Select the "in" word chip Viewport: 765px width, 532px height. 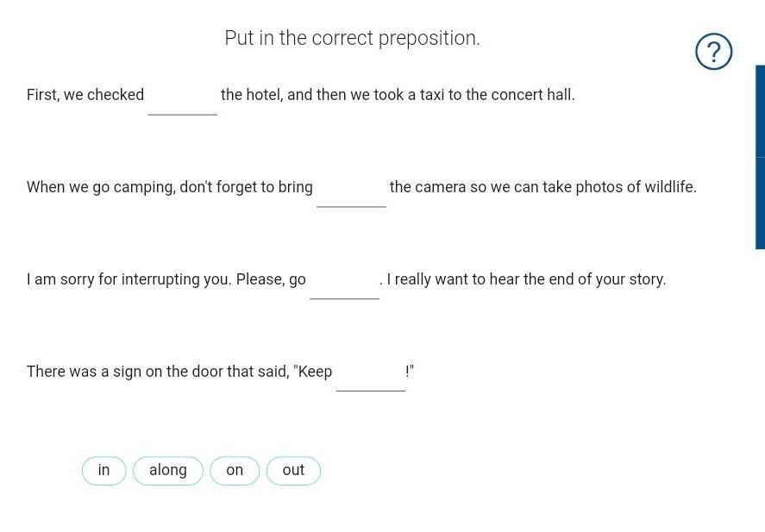coord(103,471)
